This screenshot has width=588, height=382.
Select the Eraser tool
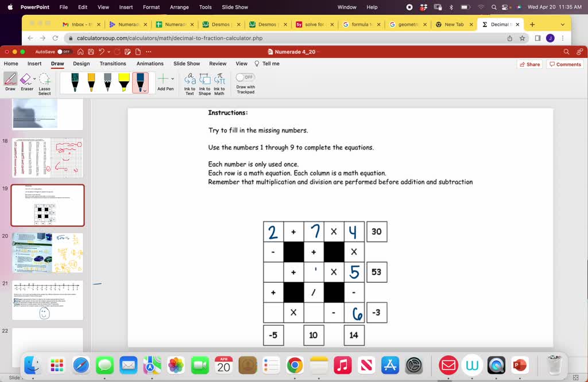click(x=26, y=80)
